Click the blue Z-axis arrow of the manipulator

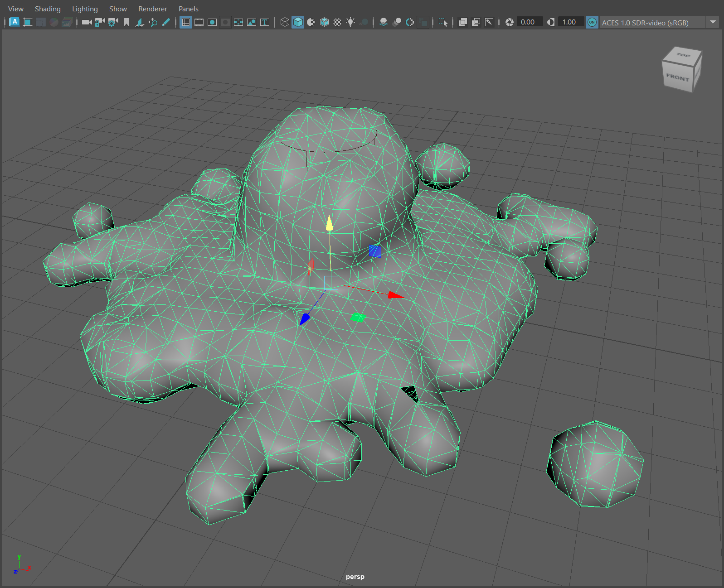click(304, 319)
